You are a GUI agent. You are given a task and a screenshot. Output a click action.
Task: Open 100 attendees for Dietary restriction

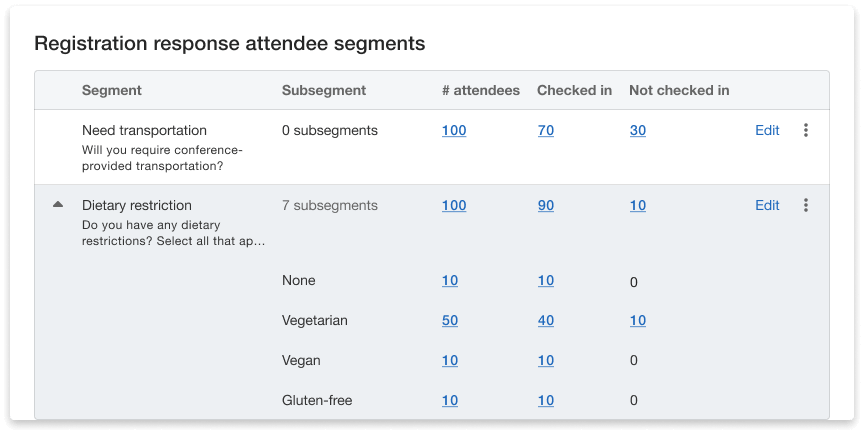tap(454, 206)
